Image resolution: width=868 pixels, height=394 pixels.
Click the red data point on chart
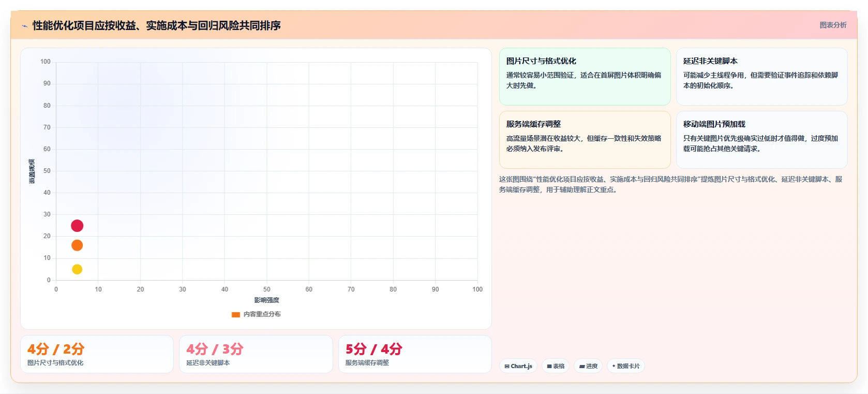(x=77, y=226)
